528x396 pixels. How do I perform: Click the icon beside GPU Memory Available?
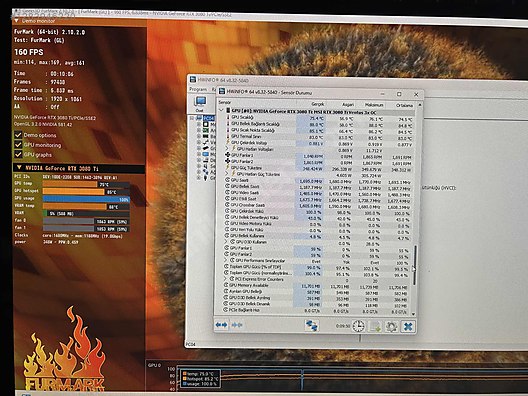click(226, 285)
